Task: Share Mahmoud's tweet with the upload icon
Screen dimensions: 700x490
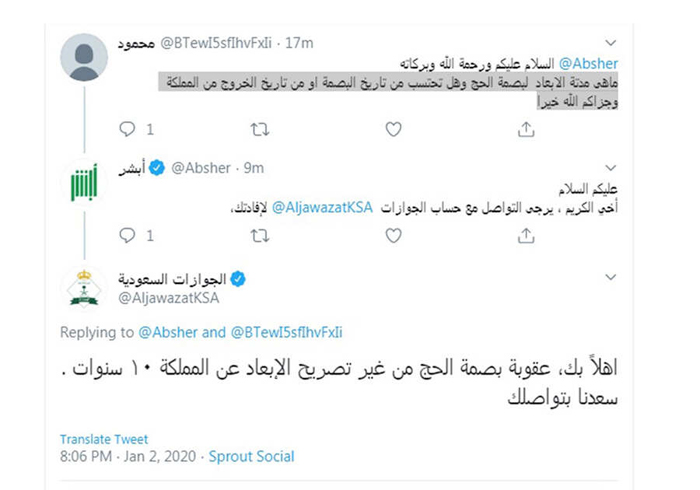Action: pos(526,129)
